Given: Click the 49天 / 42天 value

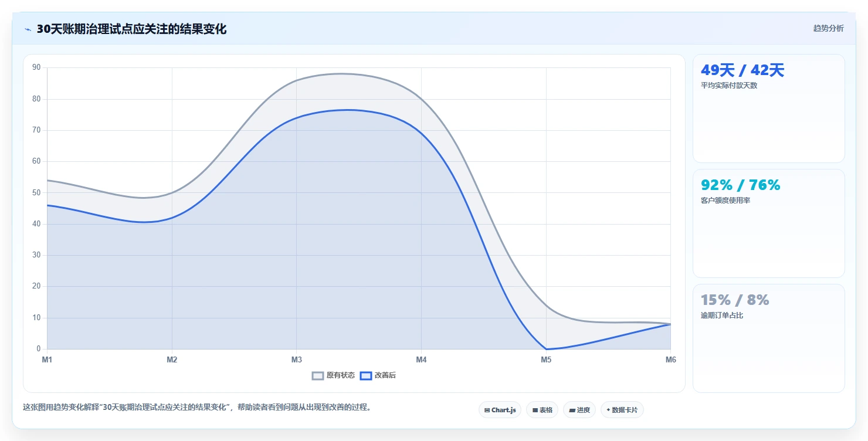Looking at the screenshot, I should click(742, 70).
